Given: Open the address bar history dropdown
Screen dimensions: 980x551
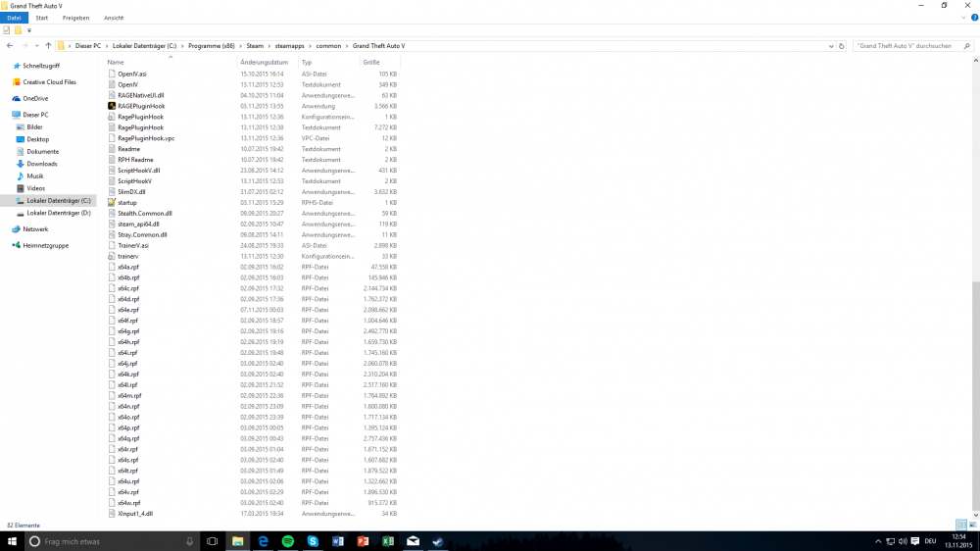Looking at the screenshot, I should click(x=831, y=46).
